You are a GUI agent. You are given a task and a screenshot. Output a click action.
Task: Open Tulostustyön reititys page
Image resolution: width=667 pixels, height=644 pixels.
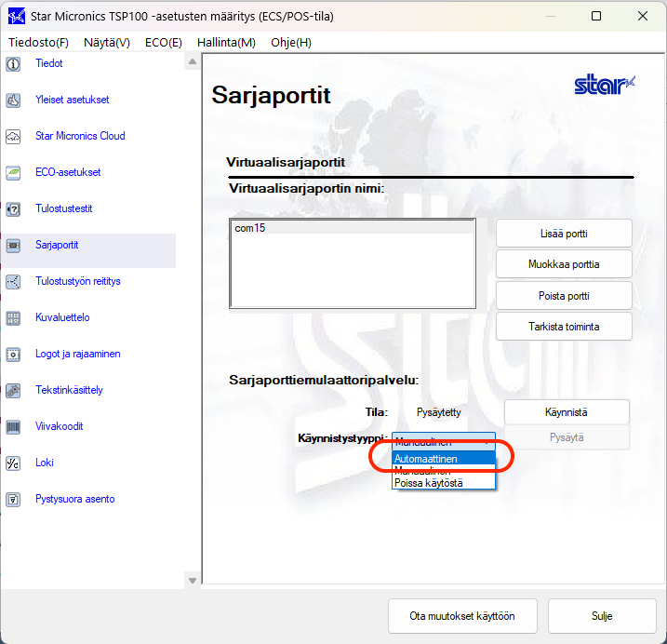[x=78, y=281]
